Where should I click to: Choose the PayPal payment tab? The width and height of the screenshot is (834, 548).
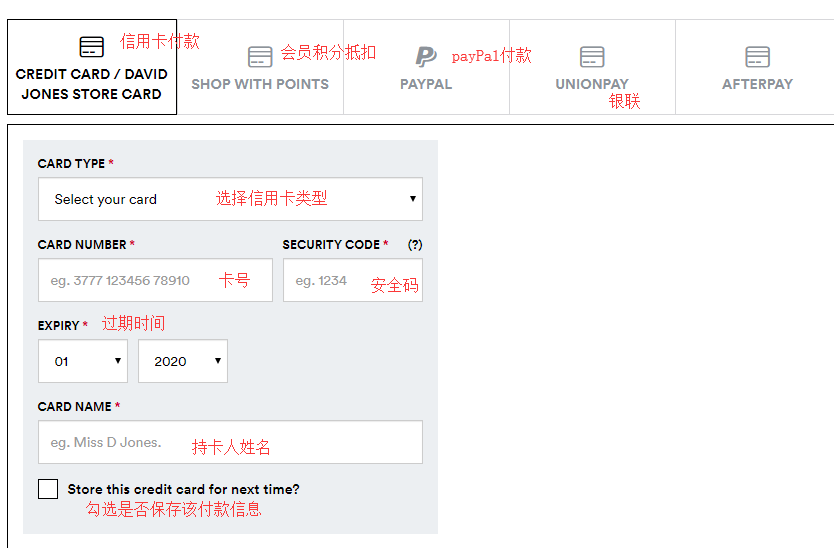click(x=426, y=67)
